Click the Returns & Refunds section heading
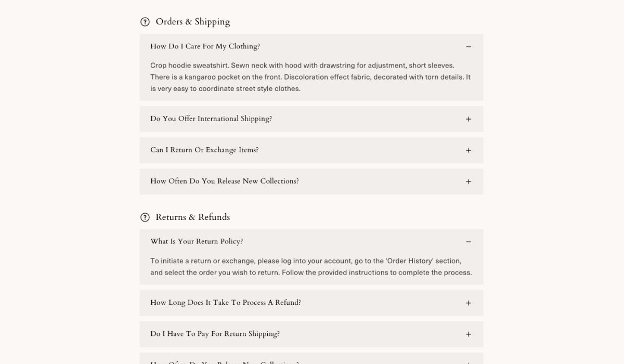The width and height of the screenshot is (624, 364). tap(193, 217)
